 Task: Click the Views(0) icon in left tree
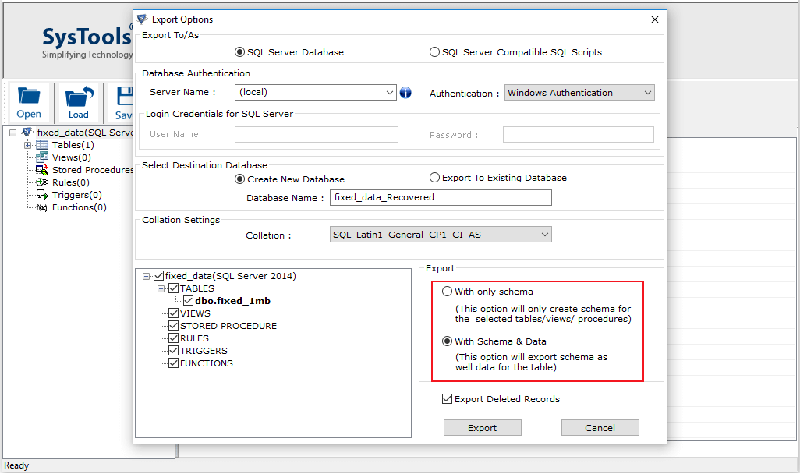pyautogui.click(x=42, y=157)
